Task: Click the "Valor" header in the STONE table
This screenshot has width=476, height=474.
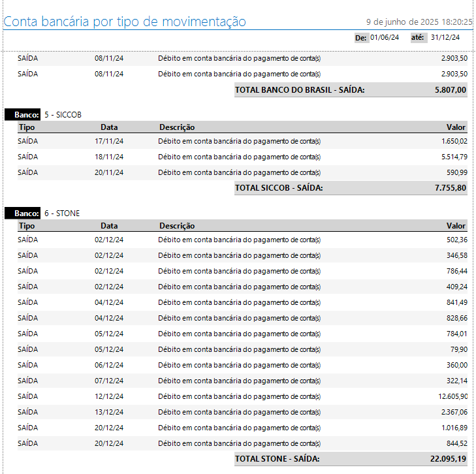Action: coord(456,226)
